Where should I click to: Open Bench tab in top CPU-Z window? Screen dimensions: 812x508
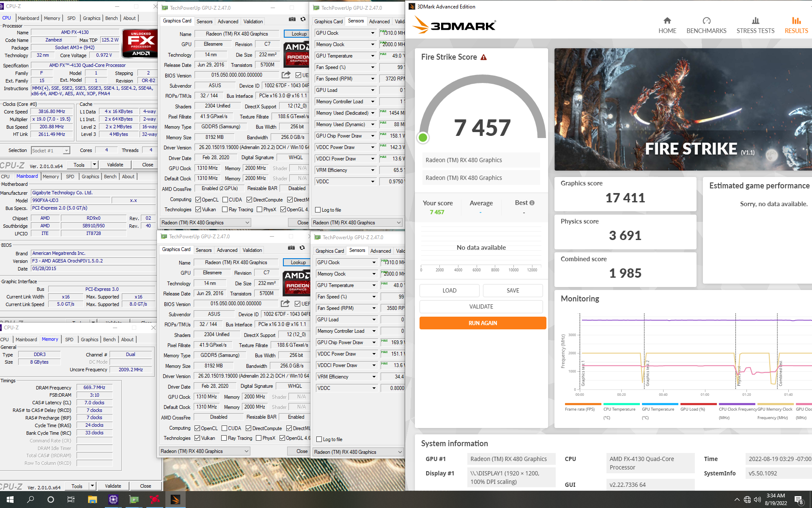(x=111, y=18)
